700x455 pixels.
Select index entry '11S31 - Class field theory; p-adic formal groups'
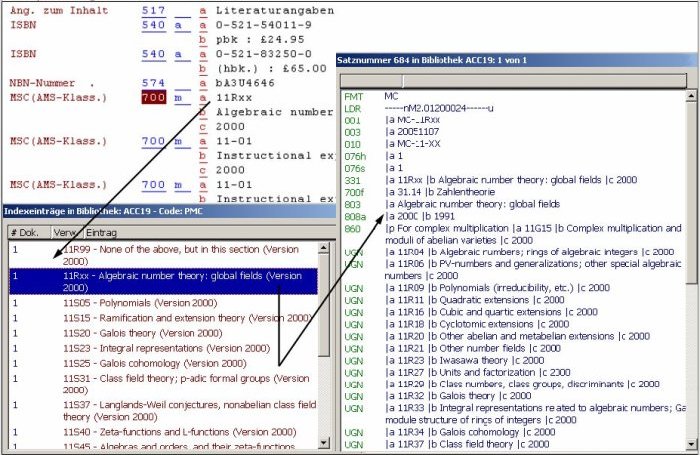(163, 384)
